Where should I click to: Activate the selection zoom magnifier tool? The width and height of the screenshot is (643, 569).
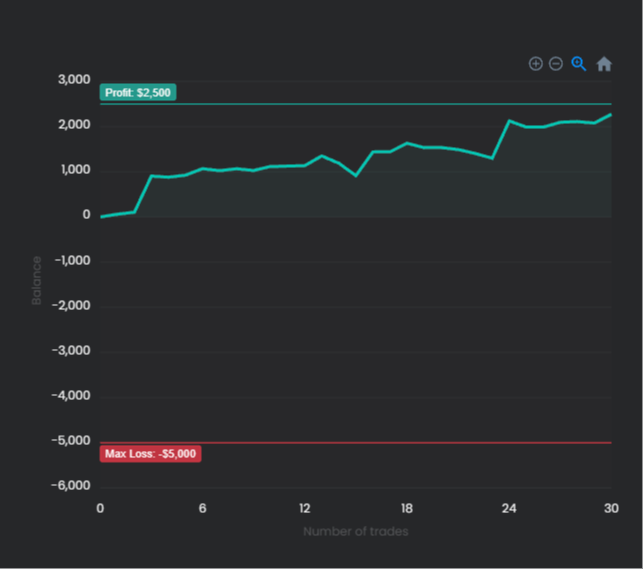579,64
